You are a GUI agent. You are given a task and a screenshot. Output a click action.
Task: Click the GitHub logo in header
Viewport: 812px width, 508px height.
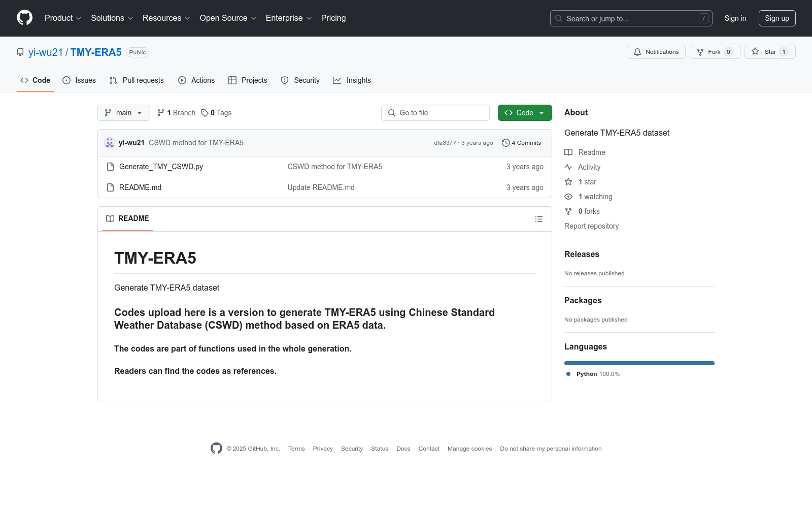pyautogui.click(x=24, y=18)
